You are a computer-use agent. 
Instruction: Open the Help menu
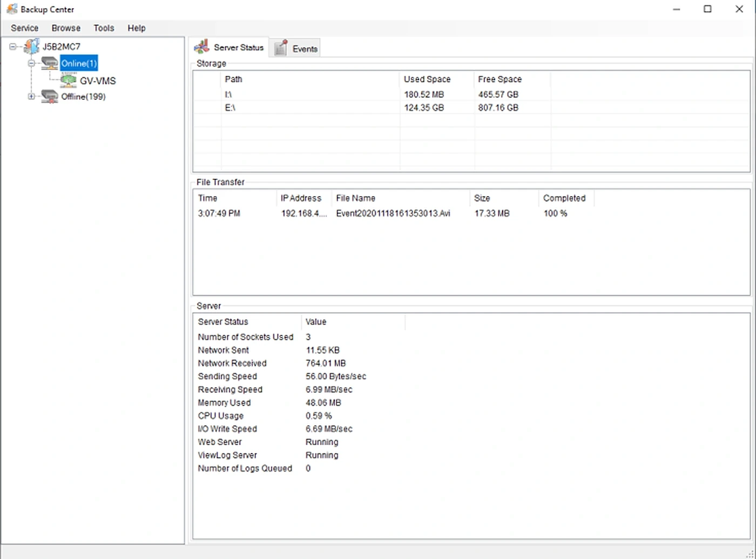(137, 28)
